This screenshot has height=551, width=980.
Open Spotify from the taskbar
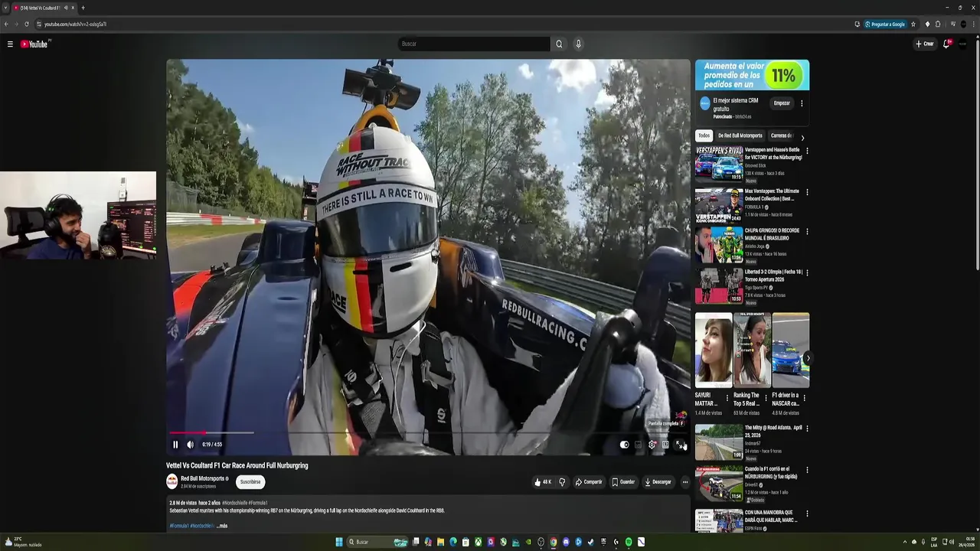coord(629,542)
